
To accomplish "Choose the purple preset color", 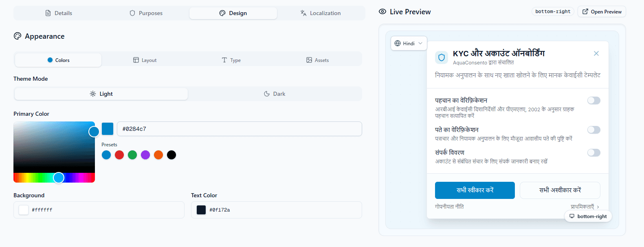I will click(145, 155).
